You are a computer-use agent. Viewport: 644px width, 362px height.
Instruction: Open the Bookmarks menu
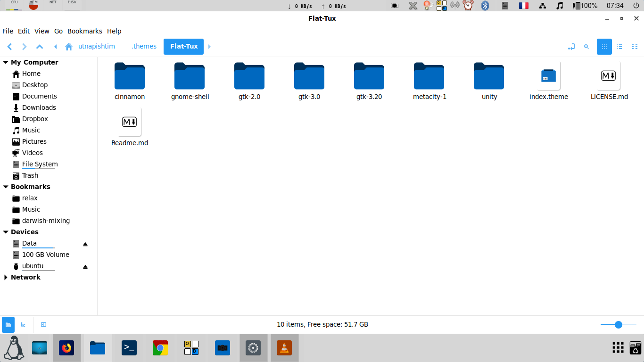pyautogui.click(x=85, y=31)
